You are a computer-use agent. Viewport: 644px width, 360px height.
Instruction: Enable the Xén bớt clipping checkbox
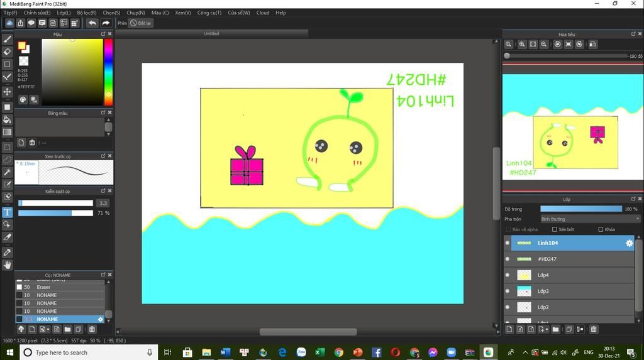pos(555,229)
